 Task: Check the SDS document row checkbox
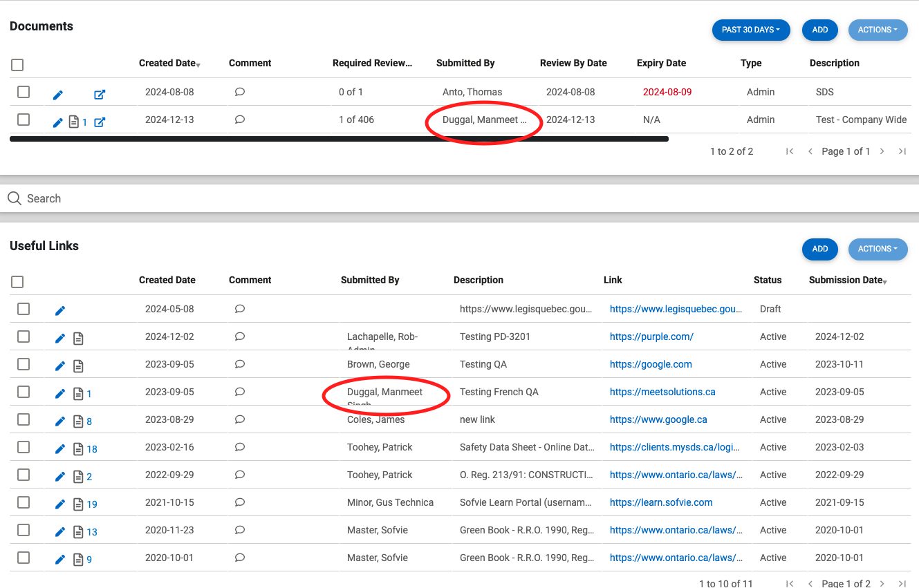tap(24, 92)
